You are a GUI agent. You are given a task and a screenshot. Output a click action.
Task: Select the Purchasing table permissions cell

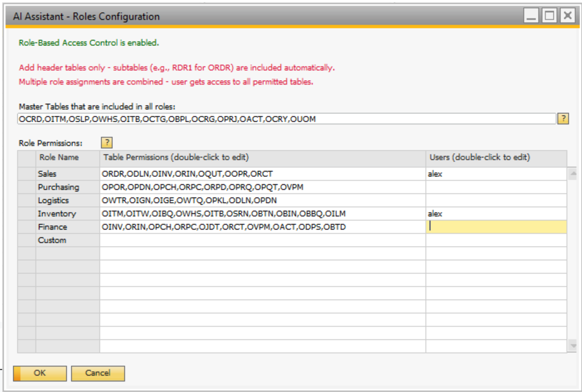262,187
